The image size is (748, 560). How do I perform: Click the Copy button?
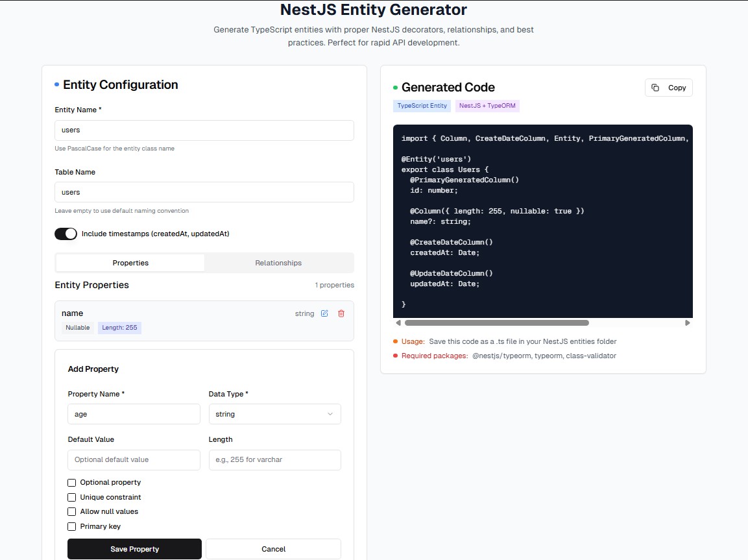pyautogui.click(x=669, y=88)
